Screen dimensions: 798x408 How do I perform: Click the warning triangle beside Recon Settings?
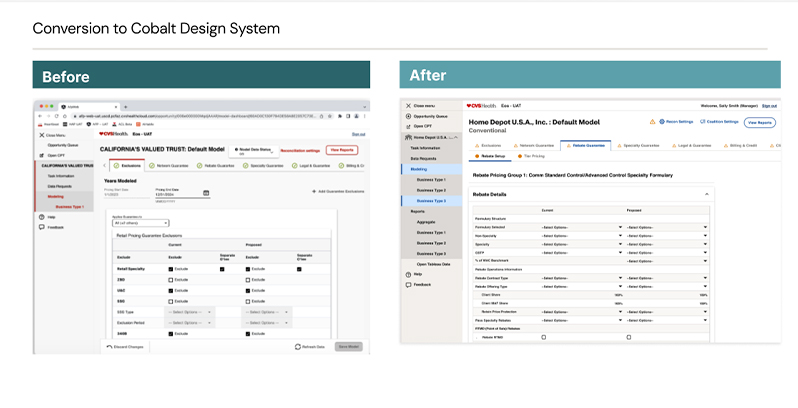point(652,122)
